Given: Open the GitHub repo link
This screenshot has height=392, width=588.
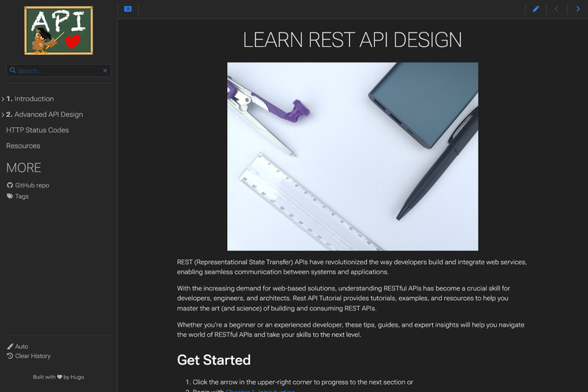Looking at the screenshot, I should [x=32, y=185].
